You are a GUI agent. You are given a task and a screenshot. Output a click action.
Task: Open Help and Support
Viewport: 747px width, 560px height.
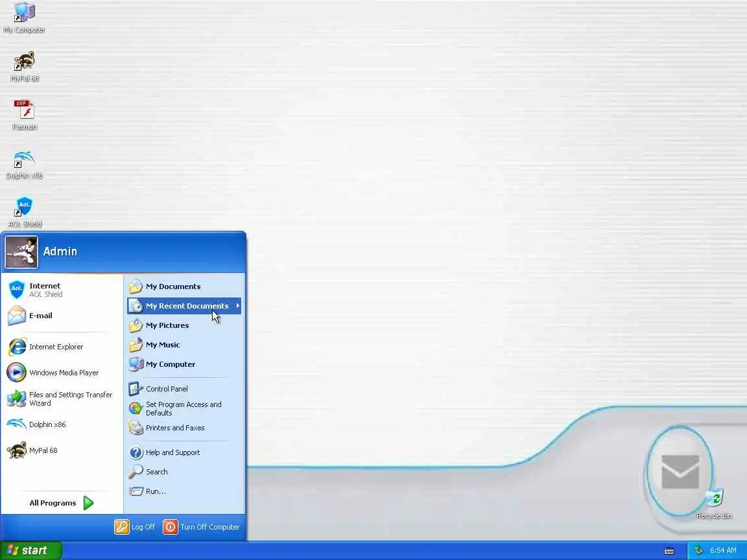(184, 452)
